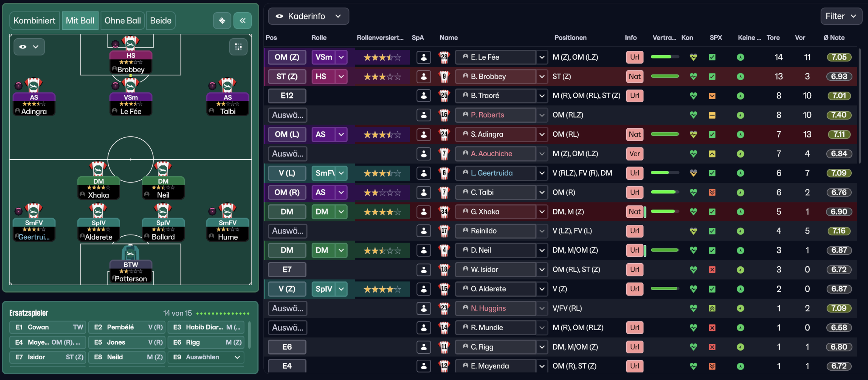Open the VSm role dropdown arrow
The image size is (868, 380).
point(341,57)
